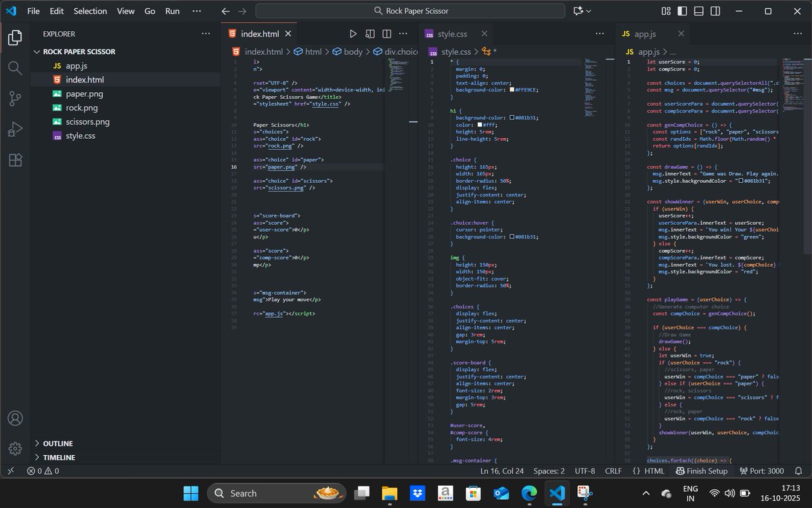Expand the OUTLINE section
The height and width of the screenshot is (508, 812).
[x=127, y=444]
